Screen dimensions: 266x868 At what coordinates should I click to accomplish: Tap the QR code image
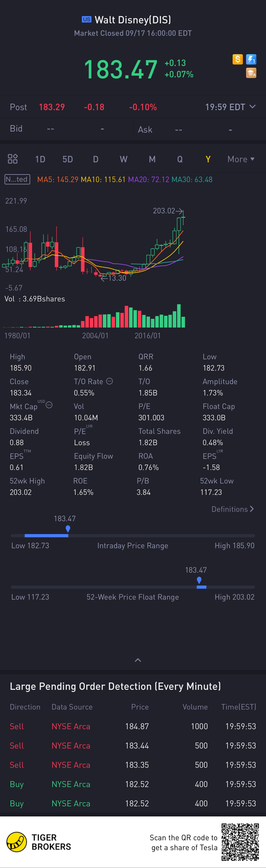[x=240, y=842]
